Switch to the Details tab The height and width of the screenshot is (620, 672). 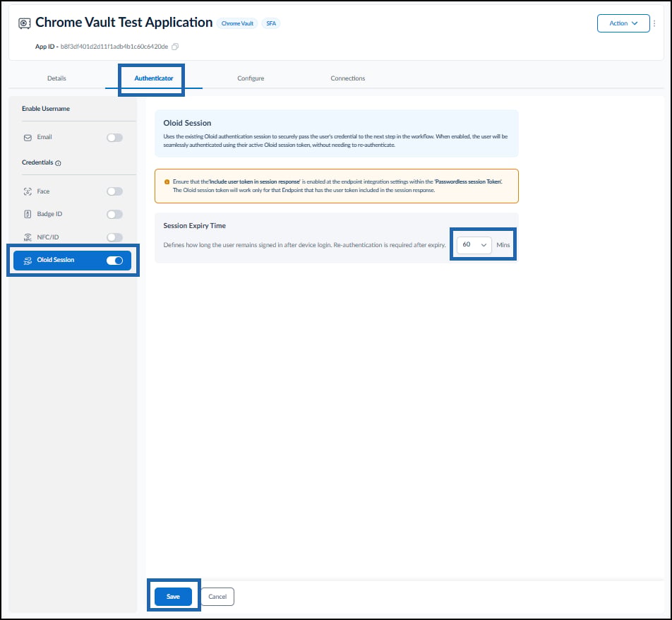point(56,78)
